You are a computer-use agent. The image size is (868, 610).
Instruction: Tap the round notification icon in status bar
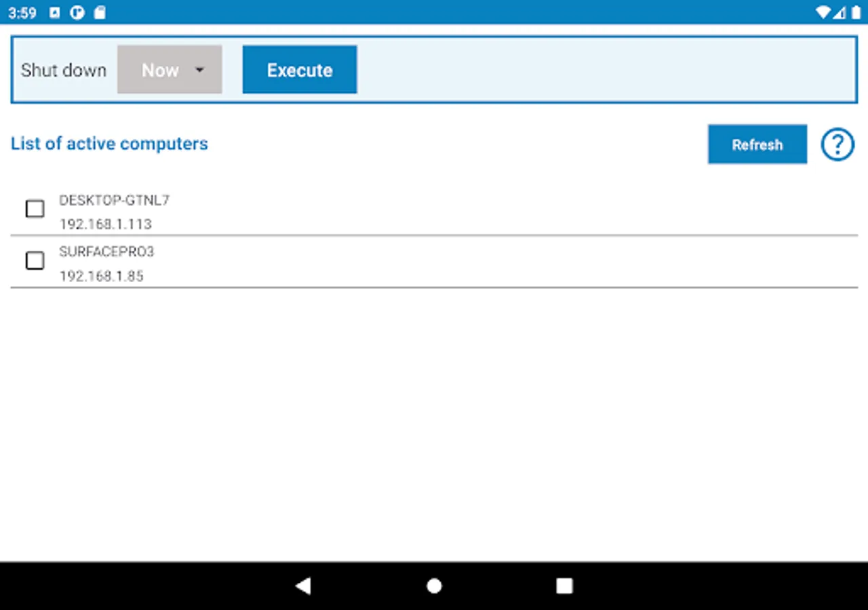pos(77,12)
